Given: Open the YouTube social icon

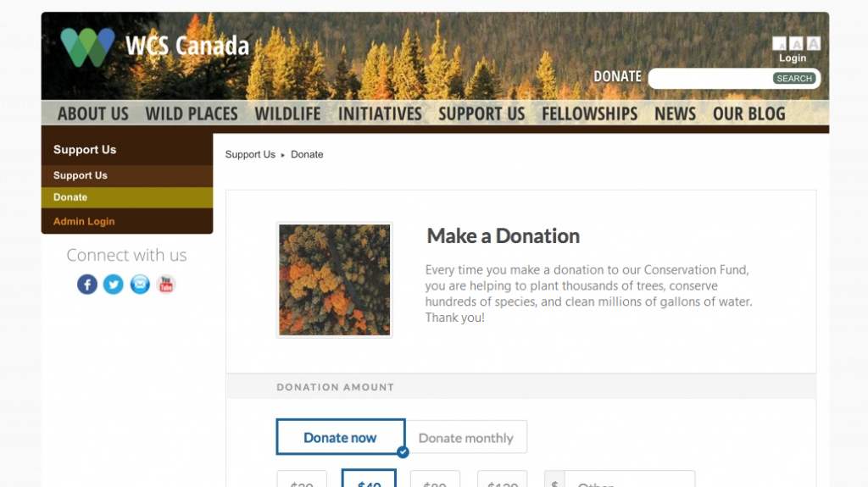Looking at the screenshot, I should pyautogui.click(x=166, y=285).
